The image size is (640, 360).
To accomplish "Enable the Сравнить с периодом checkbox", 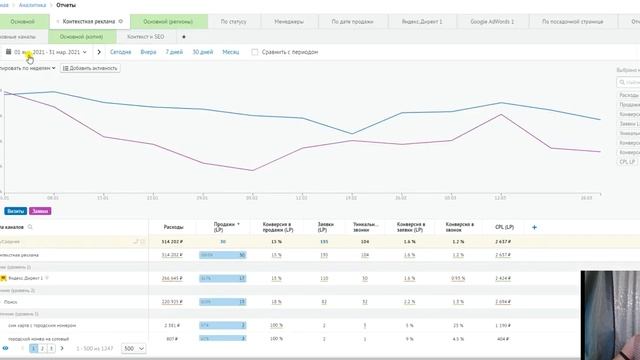I will [x=255, y=52].
